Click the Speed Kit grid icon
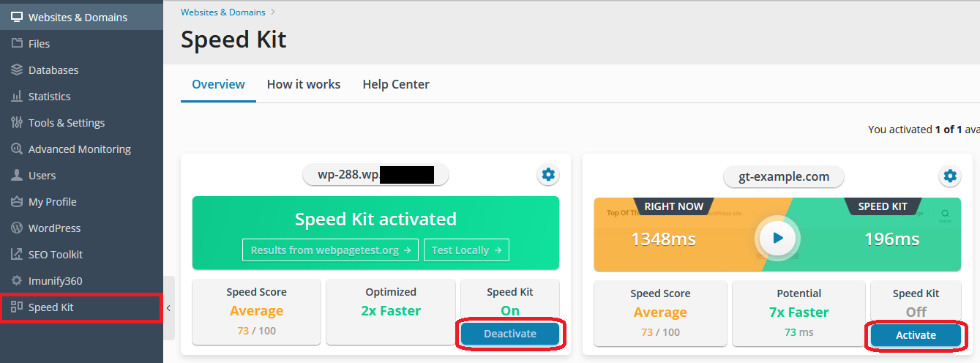The height and width of the screenshot is (363, 980). [x=17, y=307]
